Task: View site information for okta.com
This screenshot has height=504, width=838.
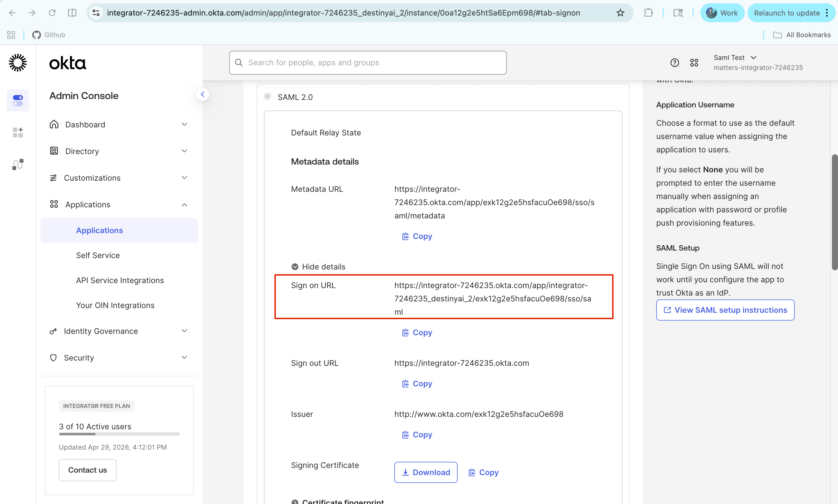Action: point(96,13)
